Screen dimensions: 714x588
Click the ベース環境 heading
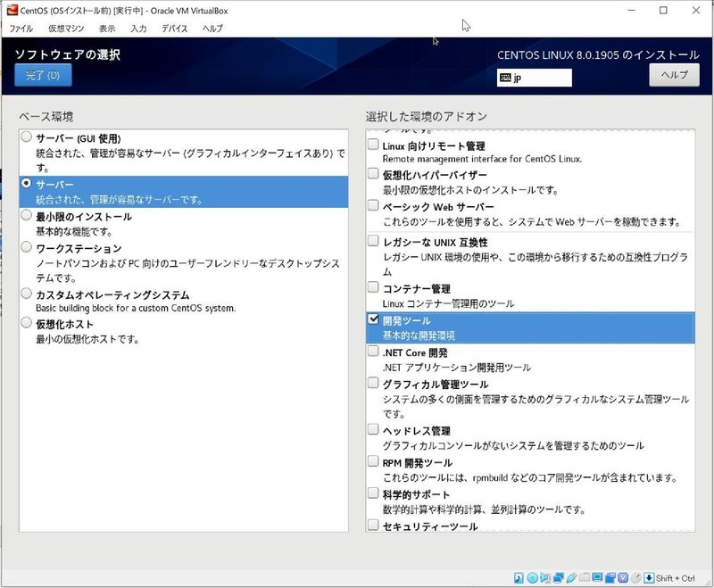(x=46, y=117)
